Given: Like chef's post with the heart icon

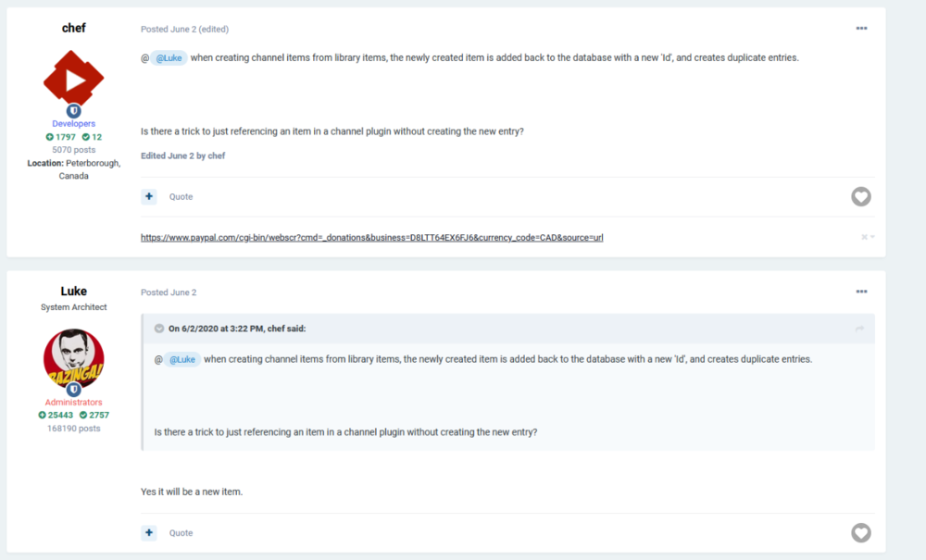Looking at the screenshot, I should (x=861, y=196).
